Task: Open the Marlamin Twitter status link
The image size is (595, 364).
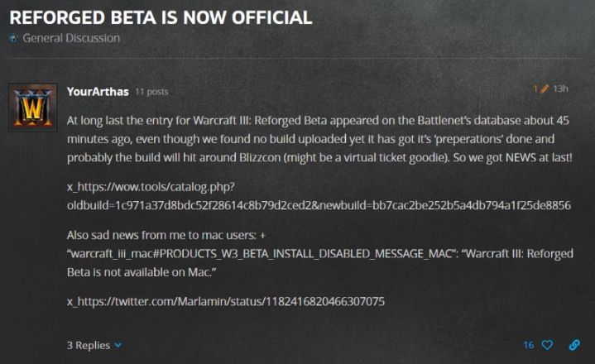Action: [225, 302]
